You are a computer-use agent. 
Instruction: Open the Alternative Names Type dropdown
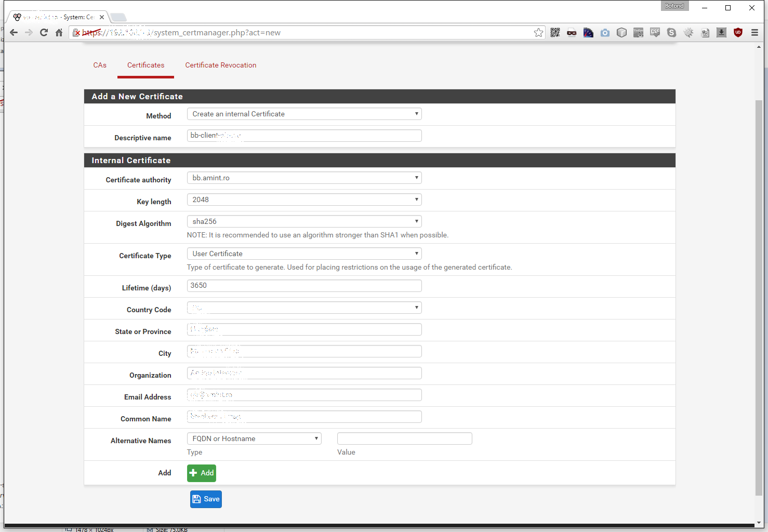pos(254,438)
